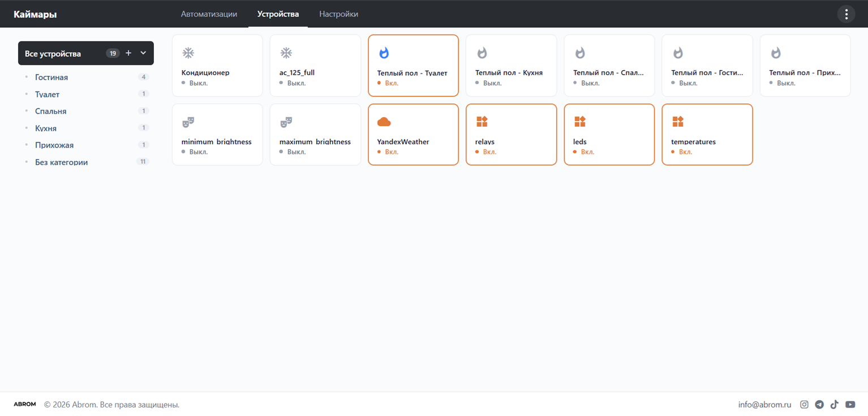Open TikTok link in footer

click(835, 404)
